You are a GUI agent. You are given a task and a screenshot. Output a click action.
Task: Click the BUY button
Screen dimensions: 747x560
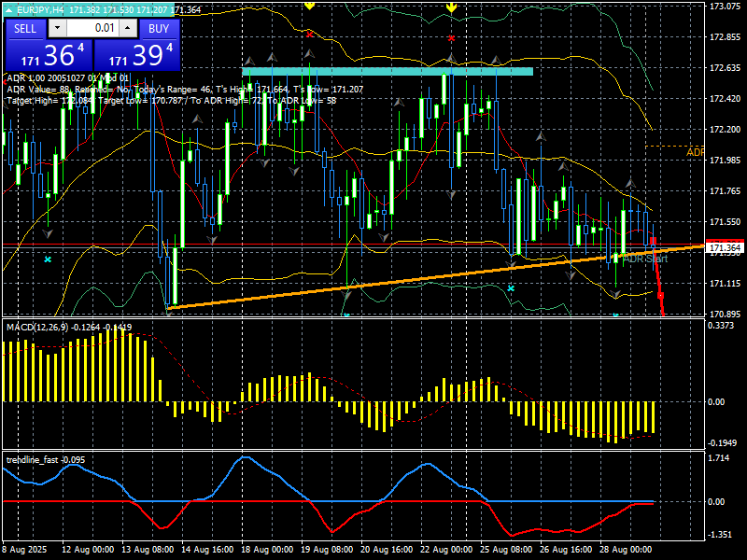[159, 29]
